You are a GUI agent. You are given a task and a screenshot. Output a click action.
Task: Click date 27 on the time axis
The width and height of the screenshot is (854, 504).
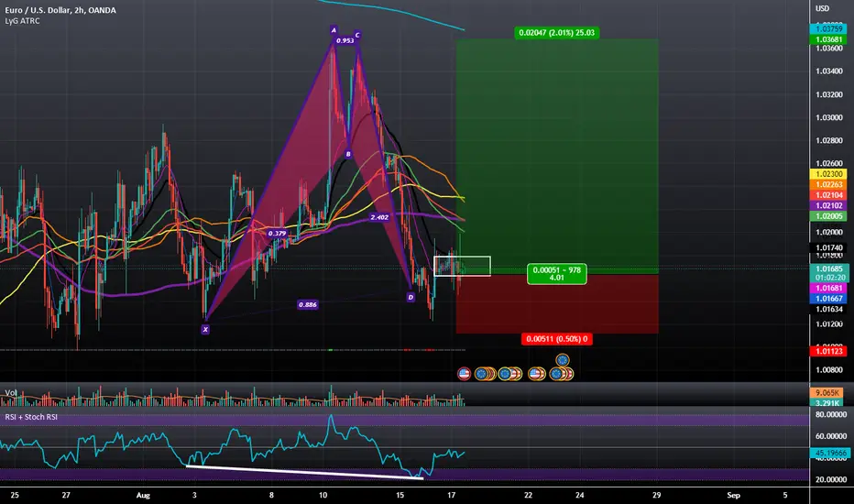[x=66, y=495]
